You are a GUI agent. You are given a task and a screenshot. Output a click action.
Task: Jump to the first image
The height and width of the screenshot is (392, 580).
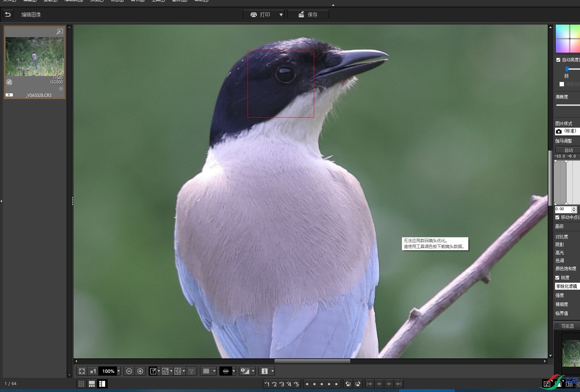point(370,384)
